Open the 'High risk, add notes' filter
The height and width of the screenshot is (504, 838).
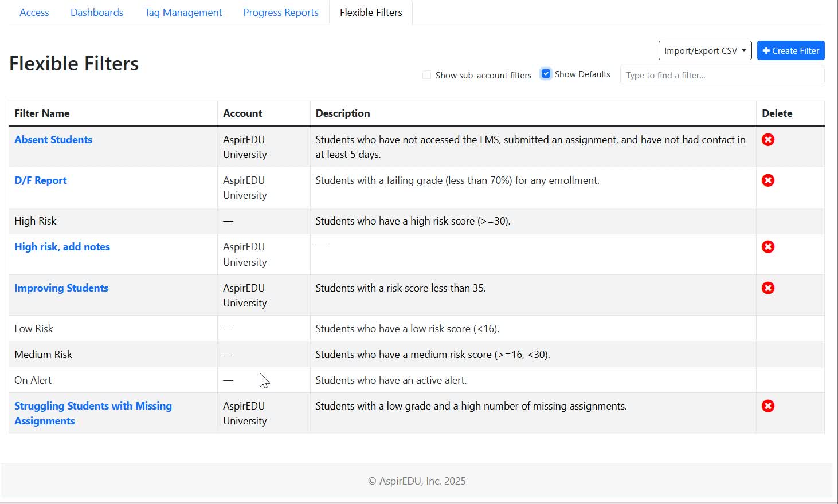click(62, 247)
